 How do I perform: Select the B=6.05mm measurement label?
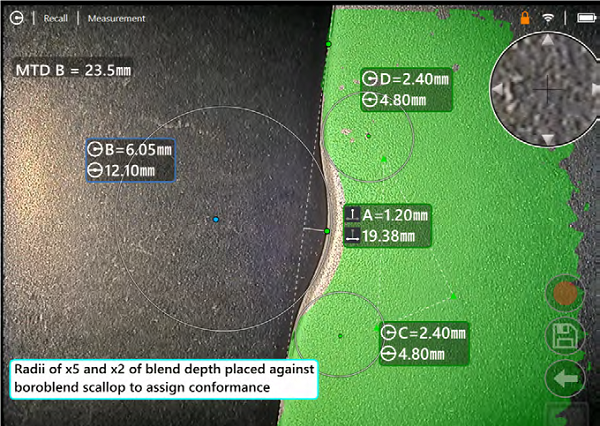tap(131, 160)
